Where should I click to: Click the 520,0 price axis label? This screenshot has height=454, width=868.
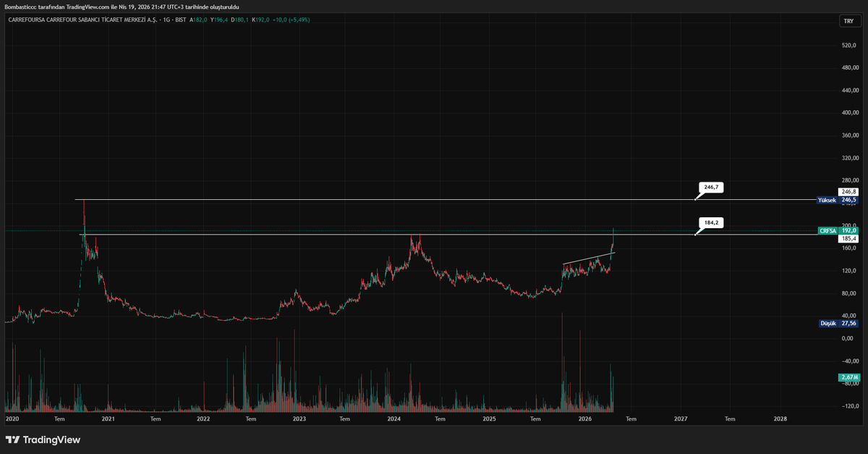[850, 45]
